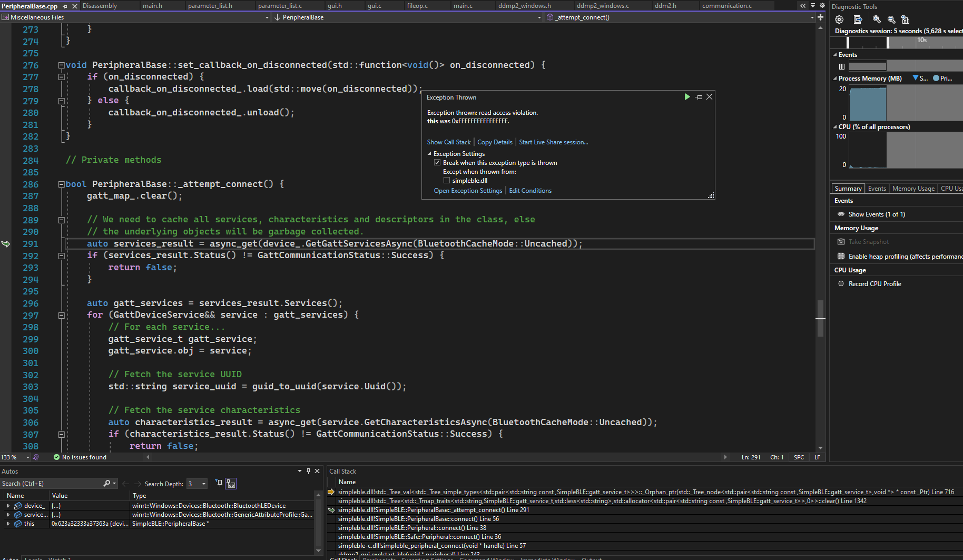
Task: Collapse the Exception Settings section
Action: 429,153
